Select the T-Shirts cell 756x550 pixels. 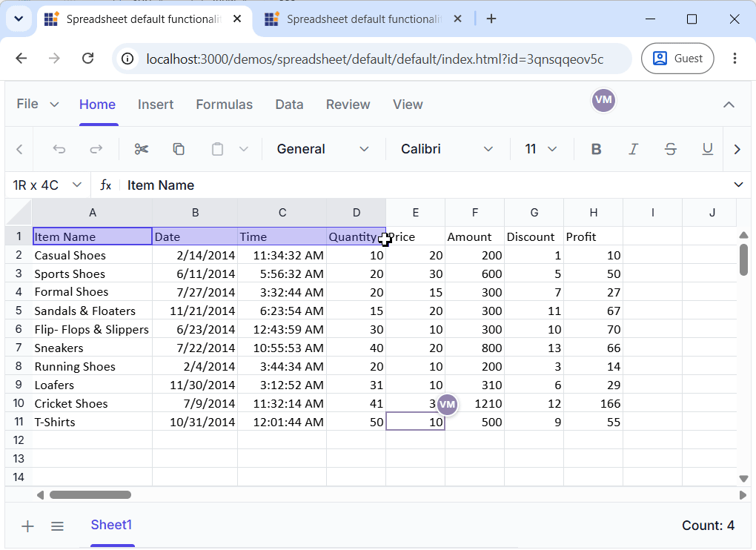pos(92,422)
